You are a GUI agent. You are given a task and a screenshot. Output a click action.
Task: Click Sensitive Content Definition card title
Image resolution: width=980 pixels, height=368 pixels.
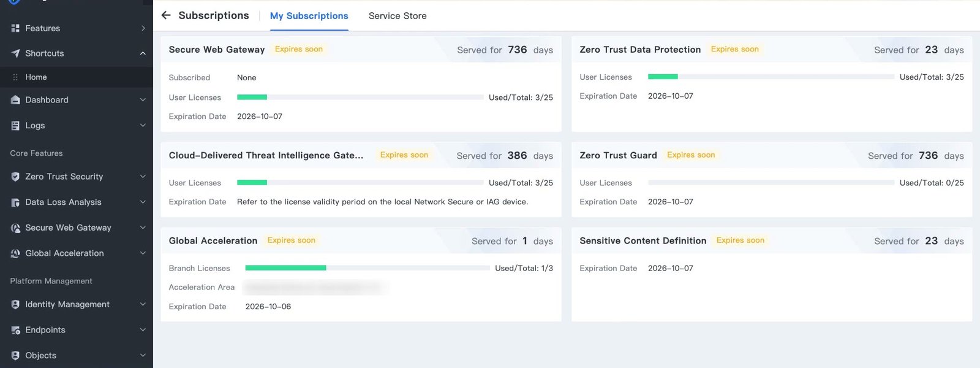[643, 240]
